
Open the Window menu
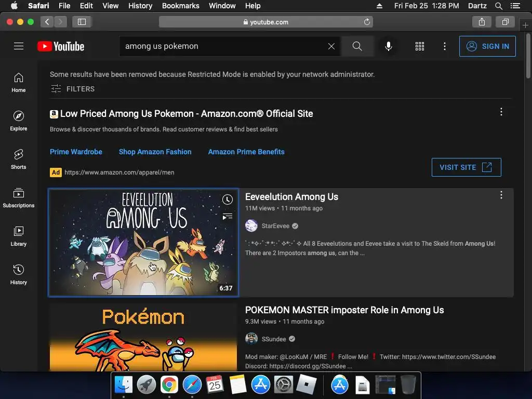point(222,6)
